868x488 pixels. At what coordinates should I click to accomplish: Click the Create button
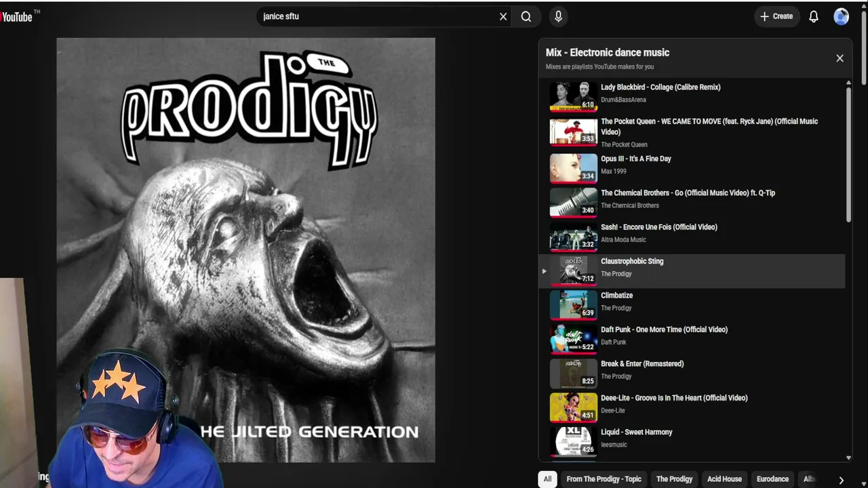776,16
